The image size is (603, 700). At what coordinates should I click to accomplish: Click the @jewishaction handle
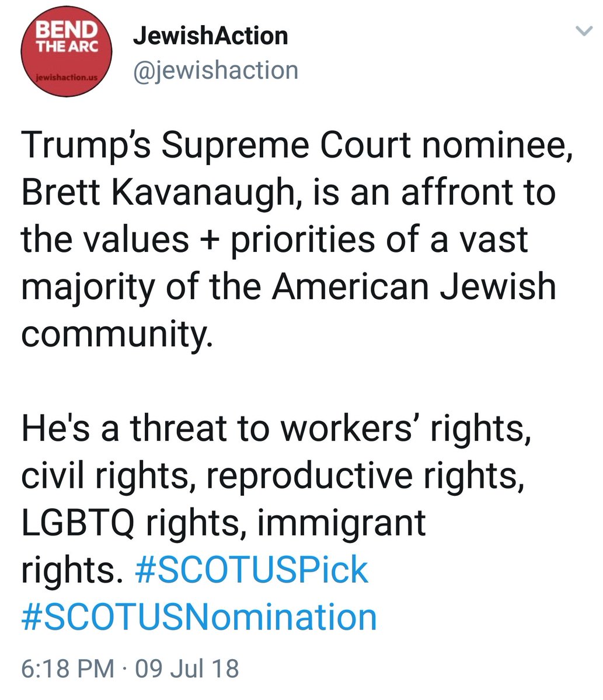click(216, 71)
